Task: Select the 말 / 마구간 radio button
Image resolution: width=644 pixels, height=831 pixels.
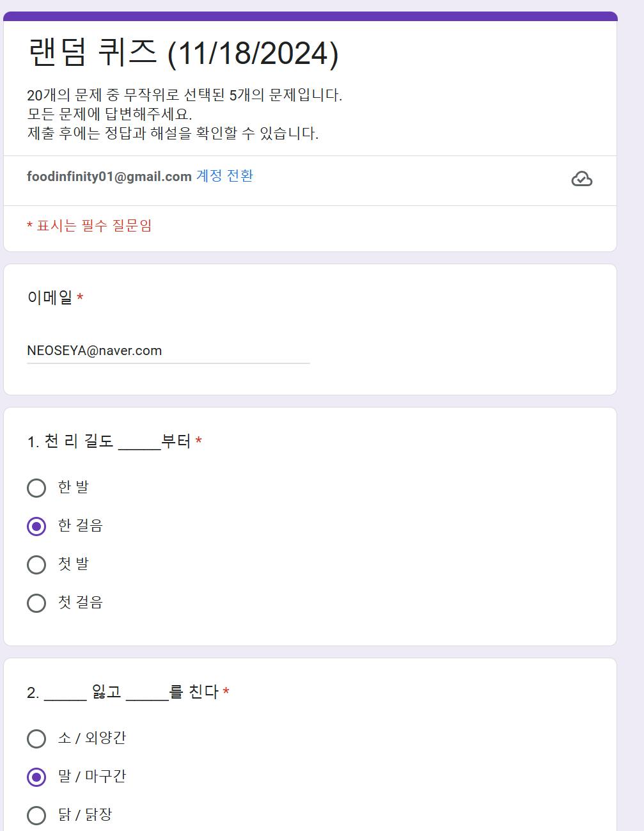Action: pos(36,777)
